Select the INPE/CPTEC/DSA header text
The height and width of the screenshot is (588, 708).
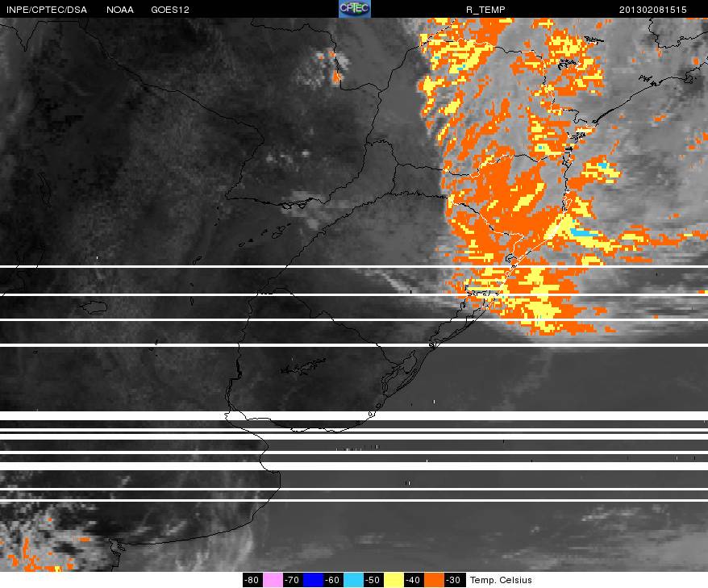47,10
